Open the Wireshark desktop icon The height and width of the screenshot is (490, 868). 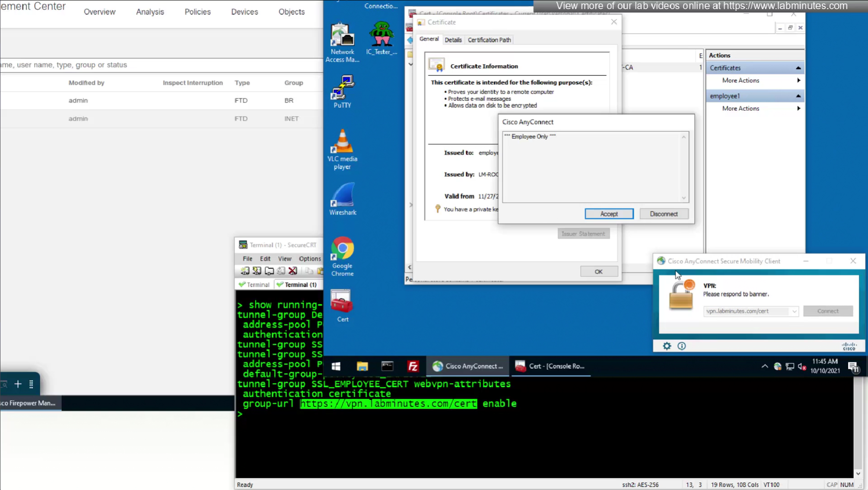point(342,198)
